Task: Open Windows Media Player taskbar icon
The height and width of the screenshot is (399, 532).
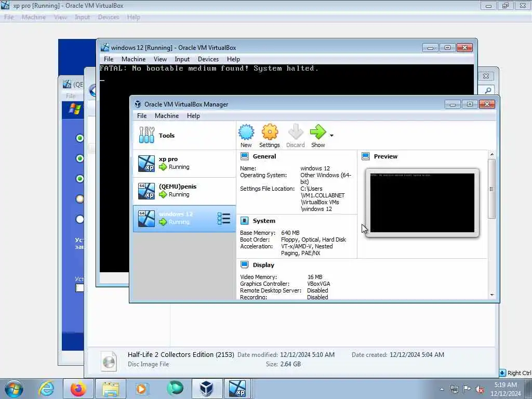Action: [141, 389]
